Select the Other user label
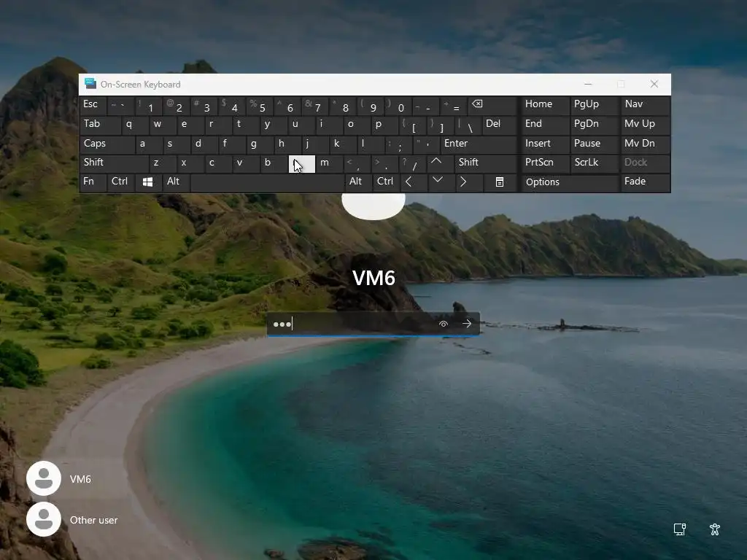 pos(94,520)
